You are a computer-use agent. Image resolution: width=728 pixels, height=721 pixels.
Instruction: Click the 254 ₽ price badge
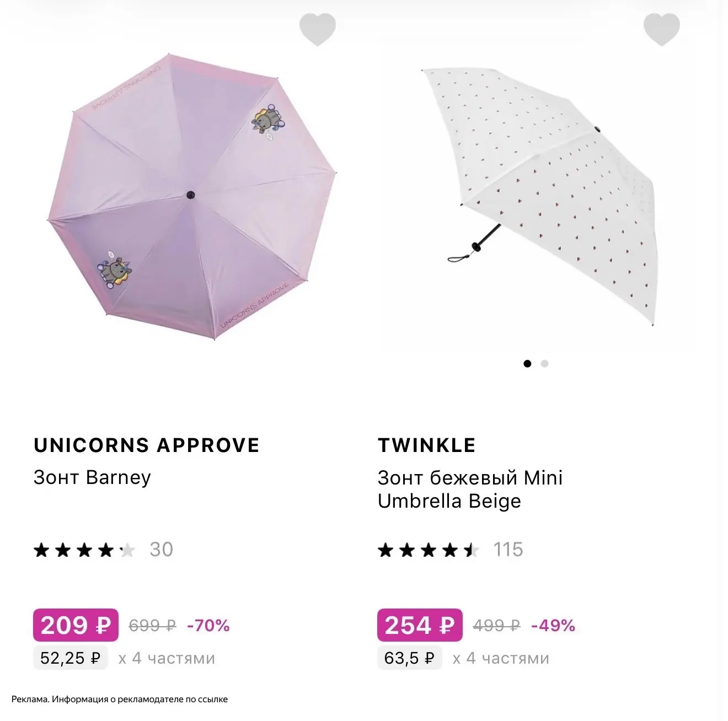pos(420,625)
